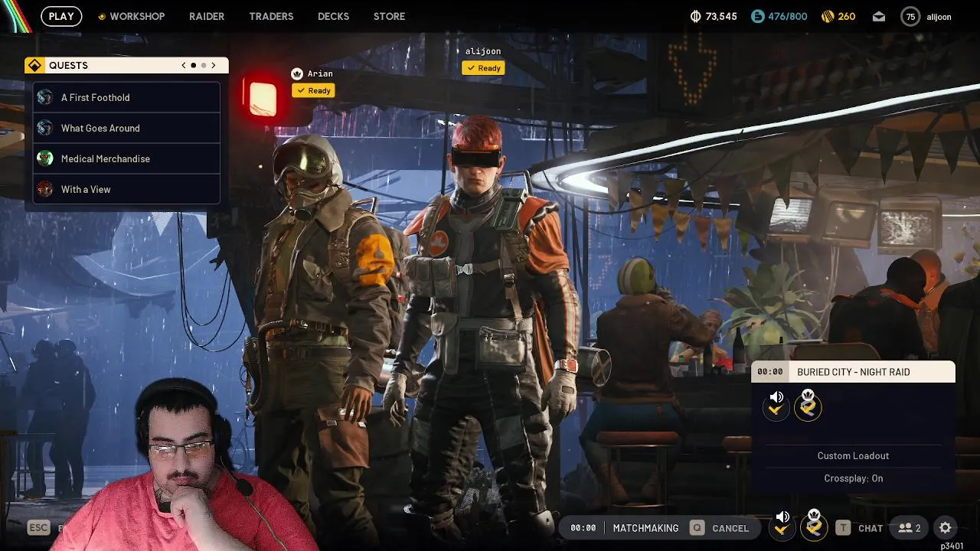The width and height of the screenshot is (980, 551).
Task: Go to the TRADERS tab
Action: [x=271, y=16]
